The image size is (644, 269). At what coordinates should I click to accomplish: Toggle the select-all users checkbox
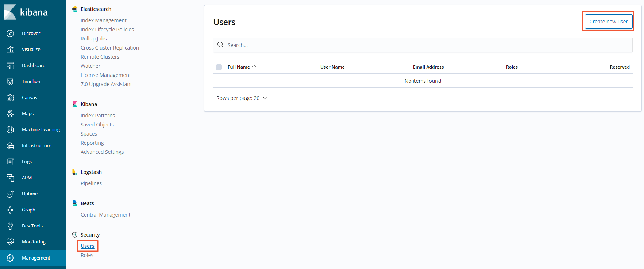click(219, 67)
